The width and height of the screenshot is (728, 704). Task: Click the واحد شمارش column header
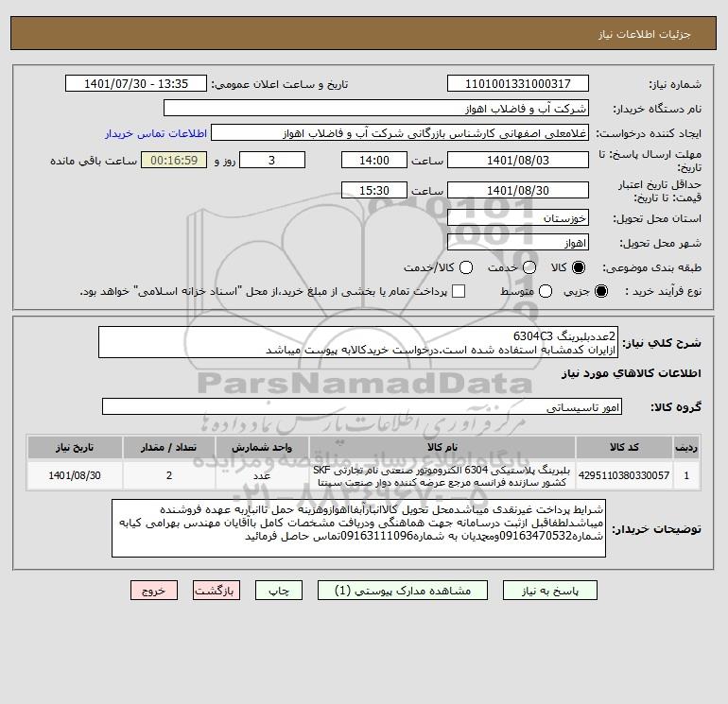(262, 448)
